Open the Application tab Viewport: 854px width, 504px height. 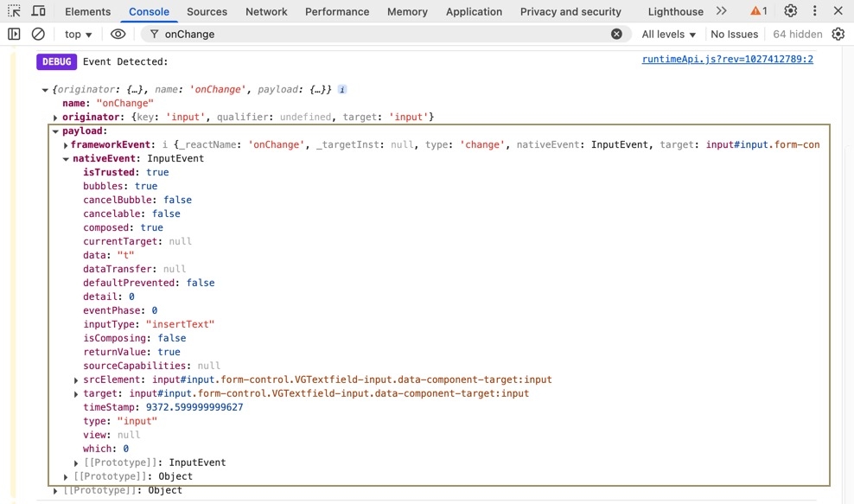pyautogui.click(x=474, y=11)
